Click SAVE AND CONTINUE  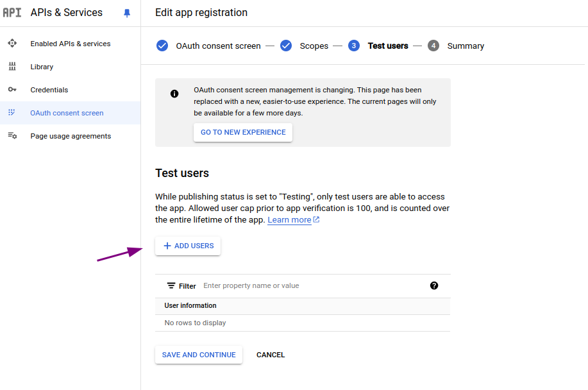pyautogui.click(x=198, y=354)
